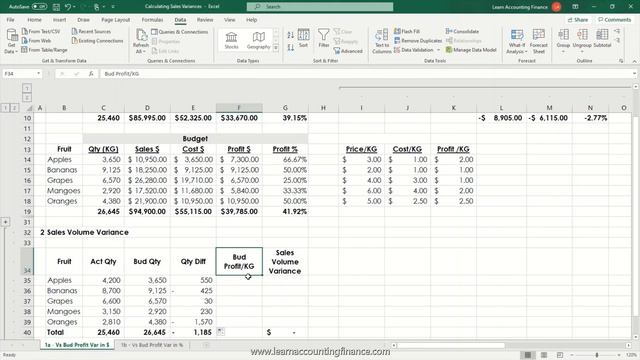This screenshot has height=360, width=640.
Task: Click Consolidate
Action: tap(462, 31)
